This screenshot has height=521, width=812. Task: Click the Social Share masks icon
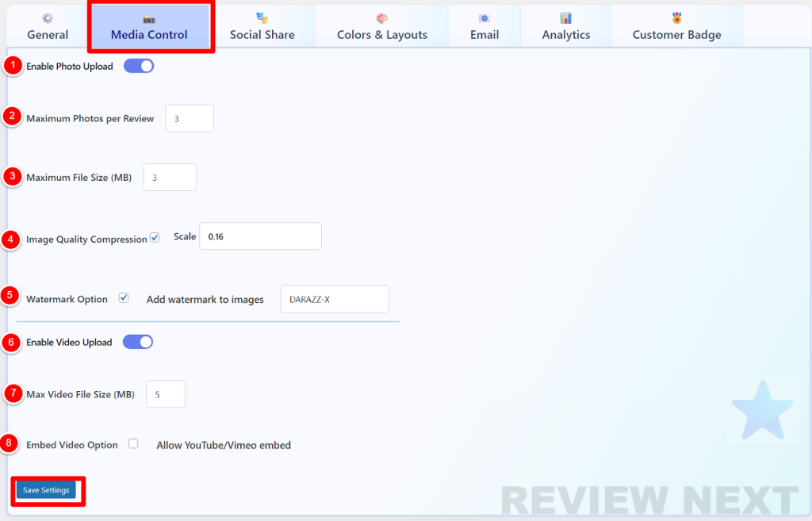[x=262, y=17]
